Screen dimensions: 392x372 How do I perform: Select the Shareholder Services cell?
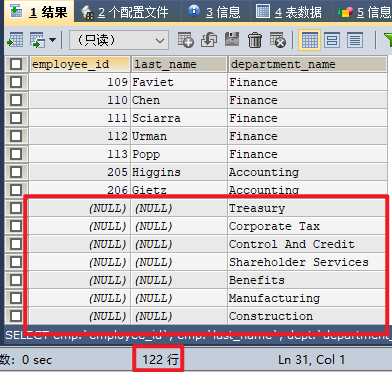coord(307,262)
